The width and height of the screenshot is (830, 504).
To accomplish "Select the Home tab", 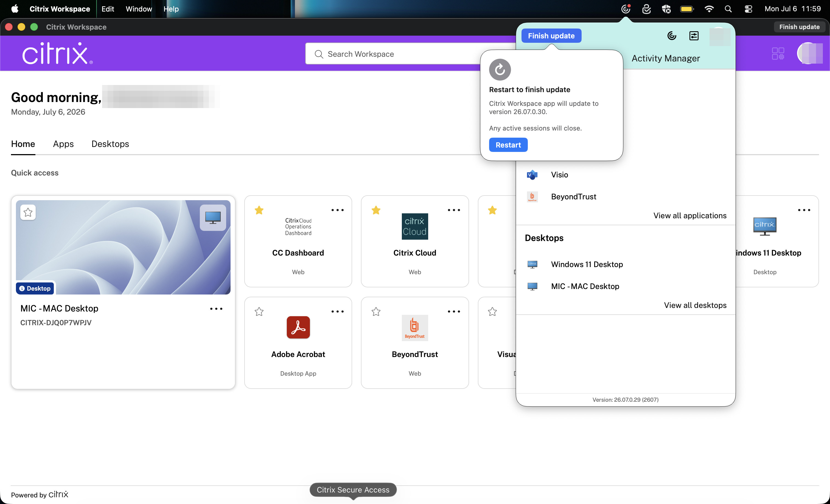I will click(23, 144).
